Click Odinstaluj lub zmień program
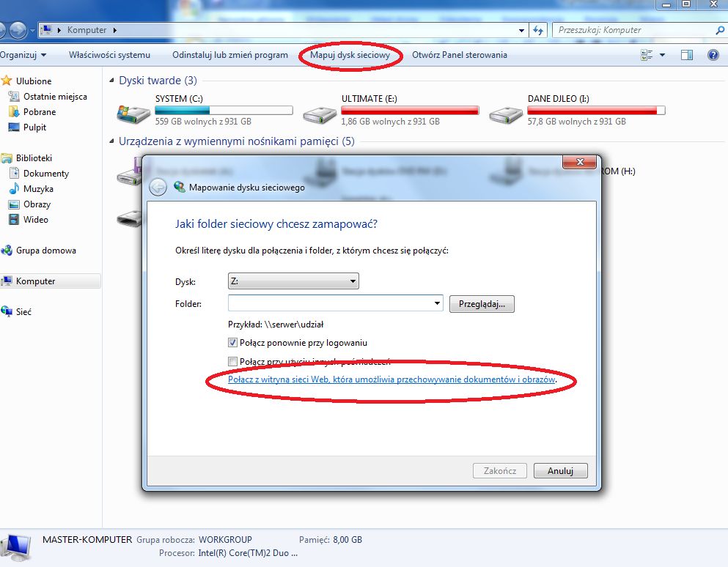This screenshot has width=728, height=567. 229,55
